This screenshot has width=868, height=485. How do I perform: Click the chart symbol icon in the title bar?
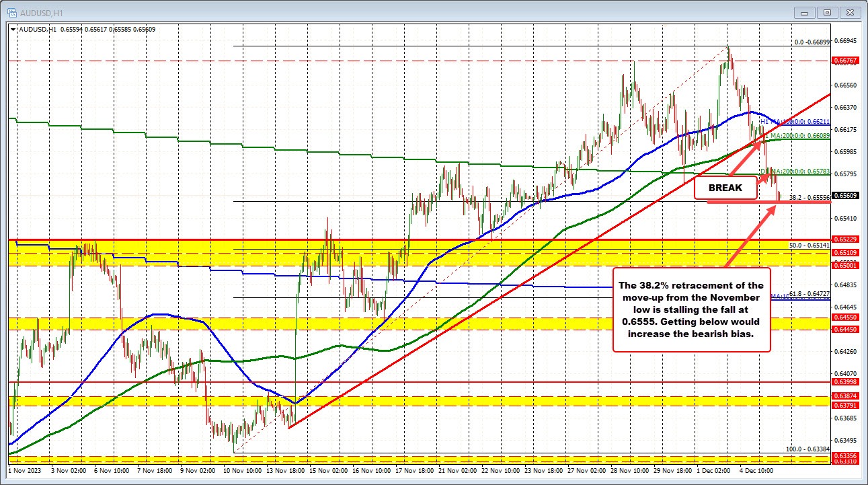[12, 11]
